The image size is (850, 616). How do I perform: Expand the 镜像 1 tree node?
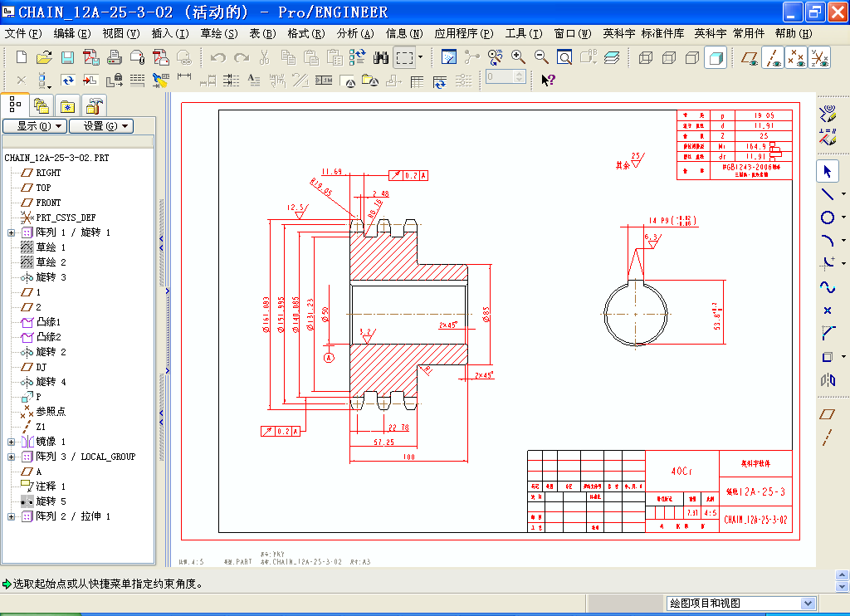coord(12,442)
